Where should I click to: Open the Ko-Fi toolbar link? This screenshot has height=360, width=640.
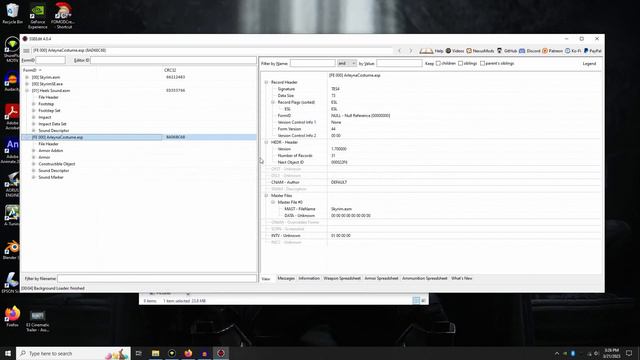pyautogui.click(x=573, y=51)
